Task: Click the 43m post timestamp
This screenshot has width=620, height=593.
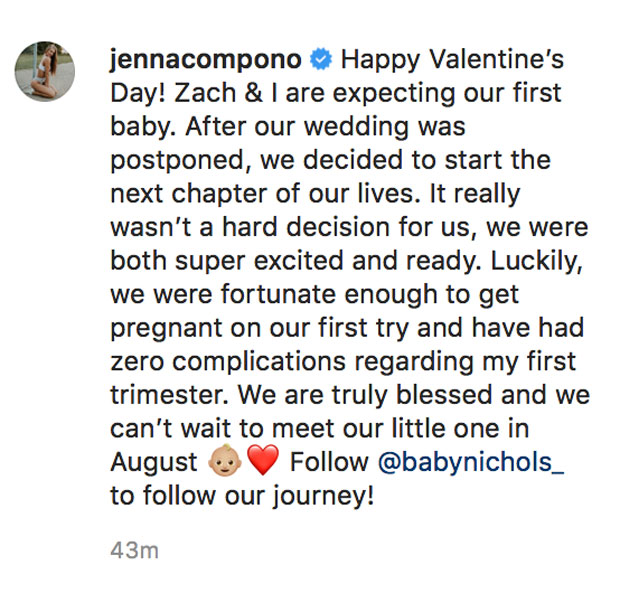Action: pos(135,550)
